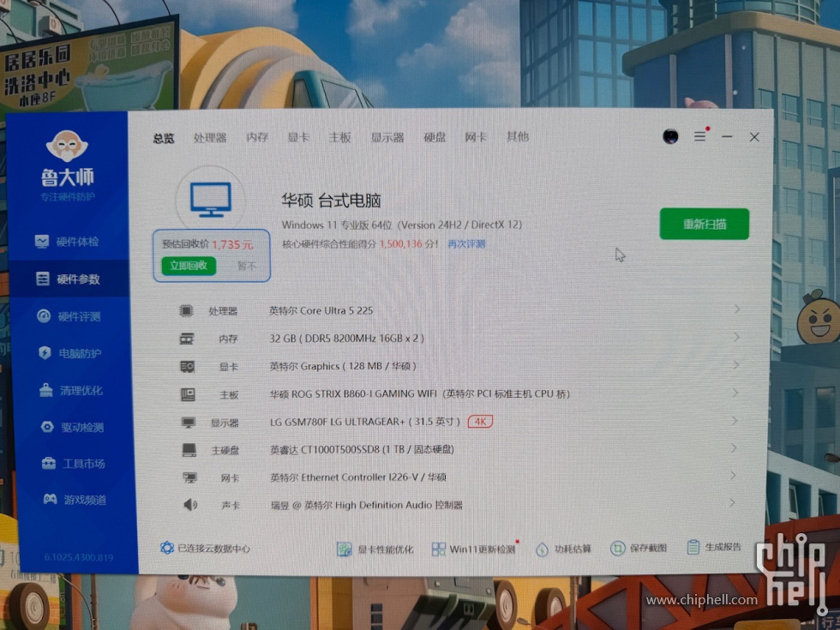Click the 华硕 台式电脑 title
840x630 pixels.
331,201
